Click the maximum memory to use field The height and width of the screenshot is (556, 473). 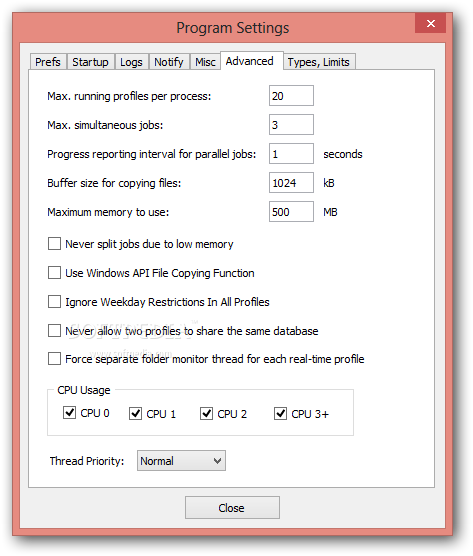pyautogui.click(x=291, y=212)
